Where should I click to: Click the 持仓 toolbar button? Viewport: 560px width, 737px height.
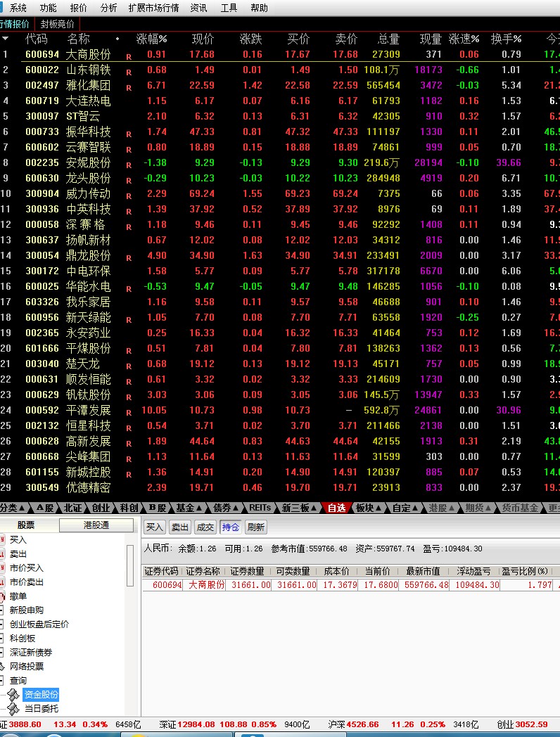[230, 527]
